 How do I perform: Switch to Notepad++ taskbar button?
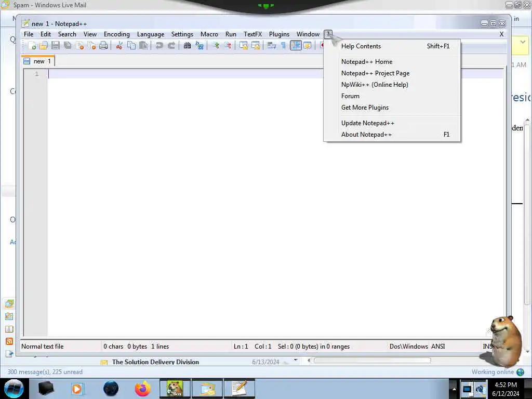[x=239, y=389]
